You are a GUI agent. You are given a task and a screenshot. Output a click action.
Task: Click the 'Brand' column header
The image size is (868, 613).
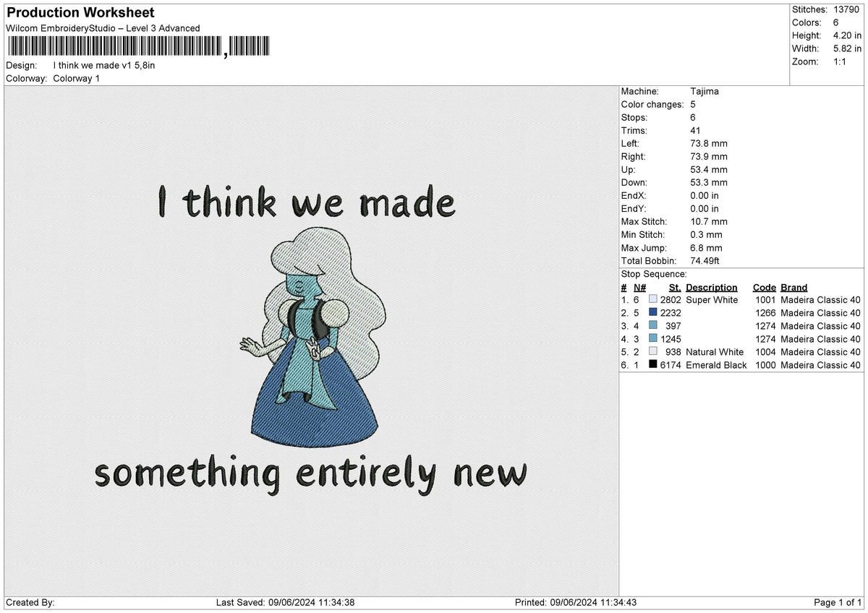point(794,287)
